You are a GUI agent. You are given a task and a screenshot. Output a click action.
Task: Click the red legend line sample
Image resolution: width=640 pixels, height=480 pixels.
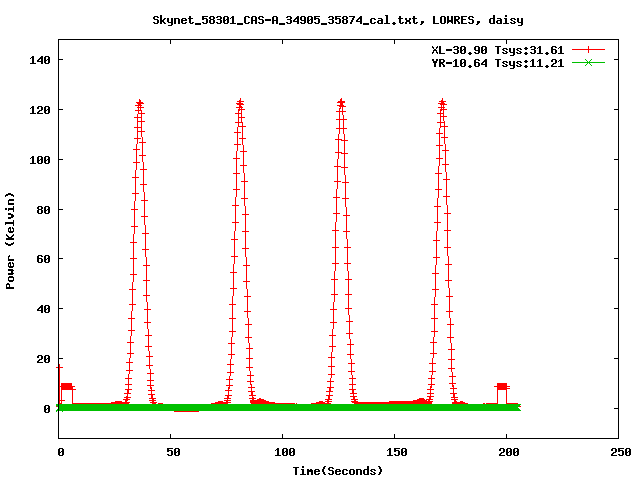pos(588,50)
